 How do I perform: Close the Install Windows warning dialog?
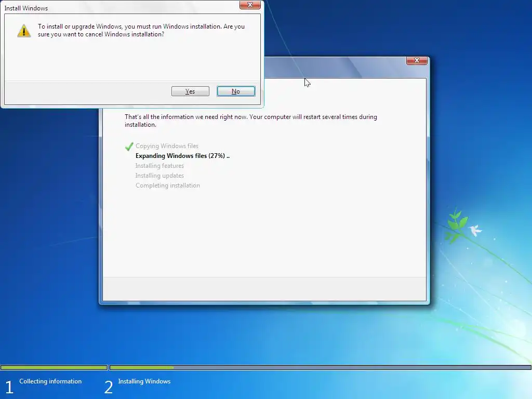tap(250, 5)
